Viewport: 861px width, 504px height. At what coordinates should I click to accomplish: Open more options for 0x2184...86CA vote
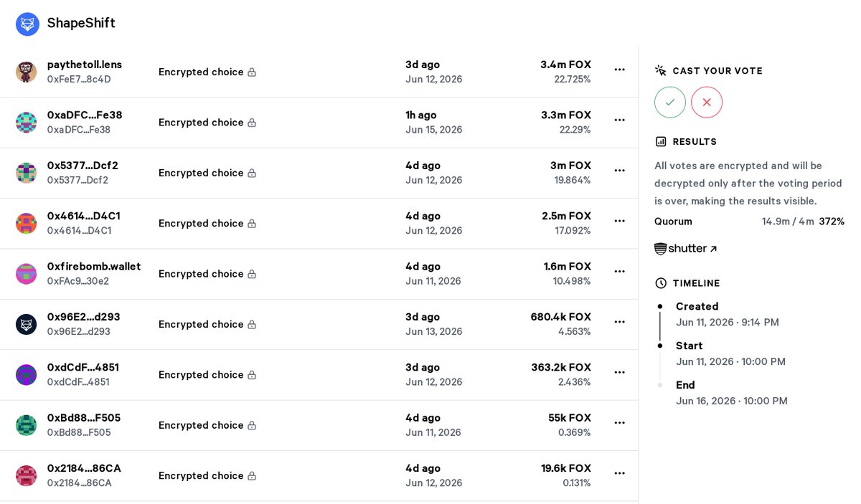620,473
